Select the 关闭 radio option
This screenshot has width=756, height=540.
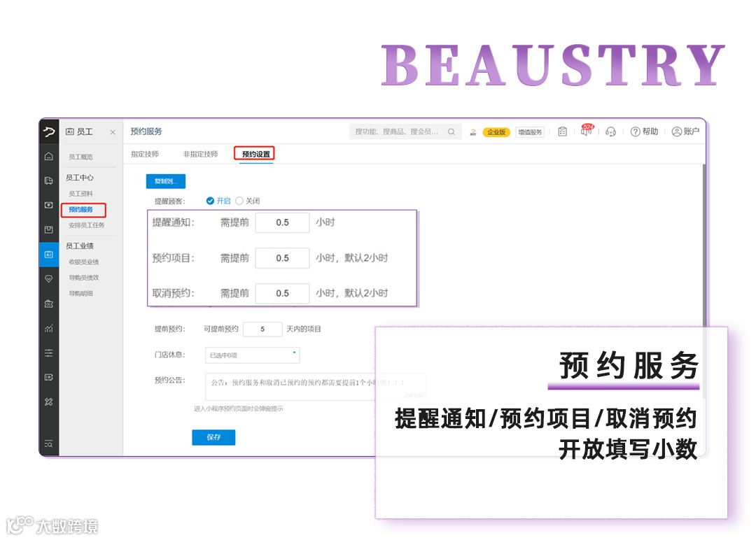click(x=247, y=201)
